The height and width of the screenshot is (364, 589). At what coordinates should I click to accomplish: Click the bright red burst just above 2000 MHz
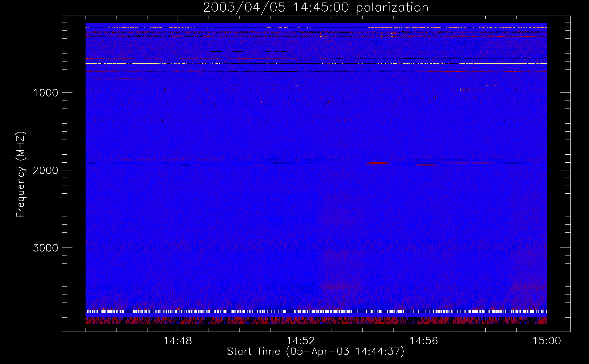[x=378, y=163]
